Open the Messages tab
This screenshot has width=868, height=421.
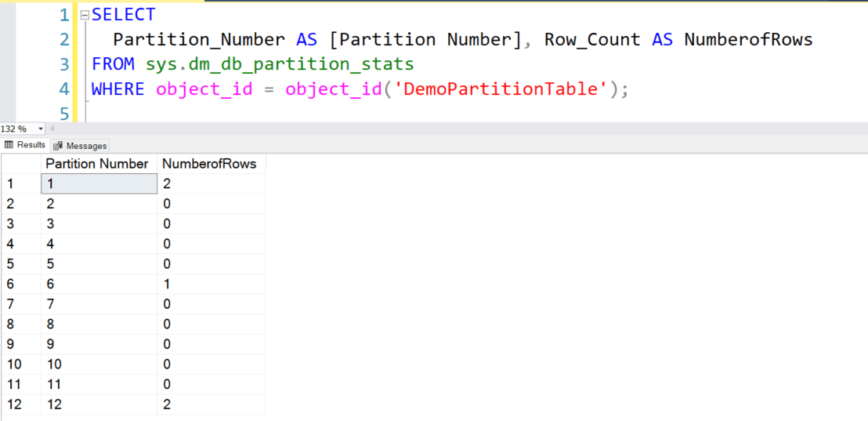click(x=80, y=146)
